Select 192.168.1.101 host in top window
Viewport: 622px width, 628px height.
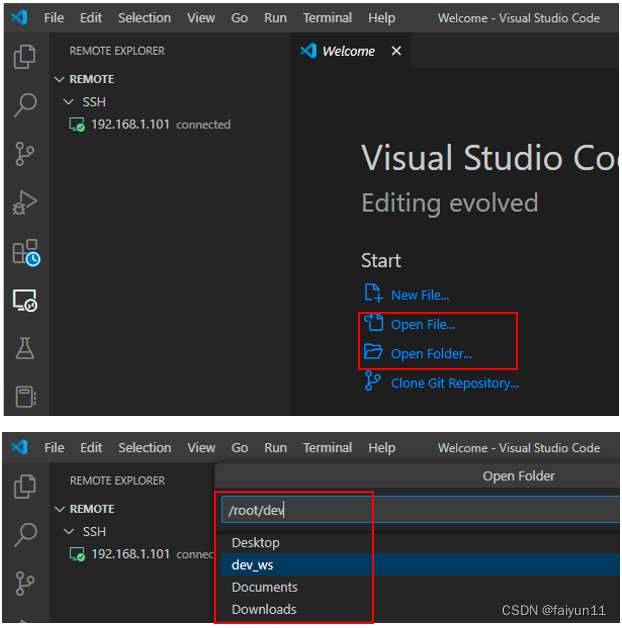pyautogui.click(x=130, y=125)
